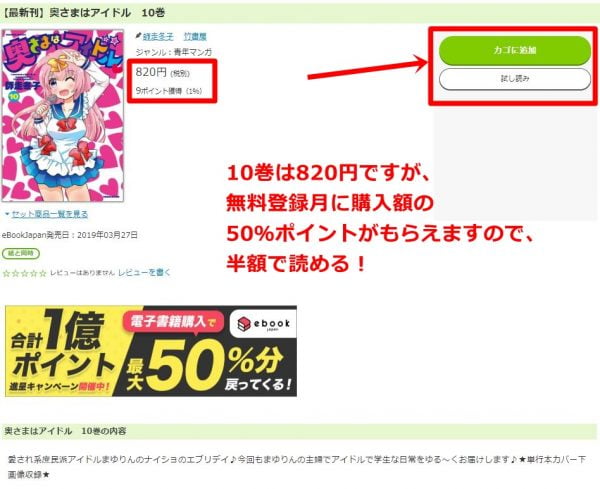Click the third review star

pyautogui.click(x=24, y=273)
